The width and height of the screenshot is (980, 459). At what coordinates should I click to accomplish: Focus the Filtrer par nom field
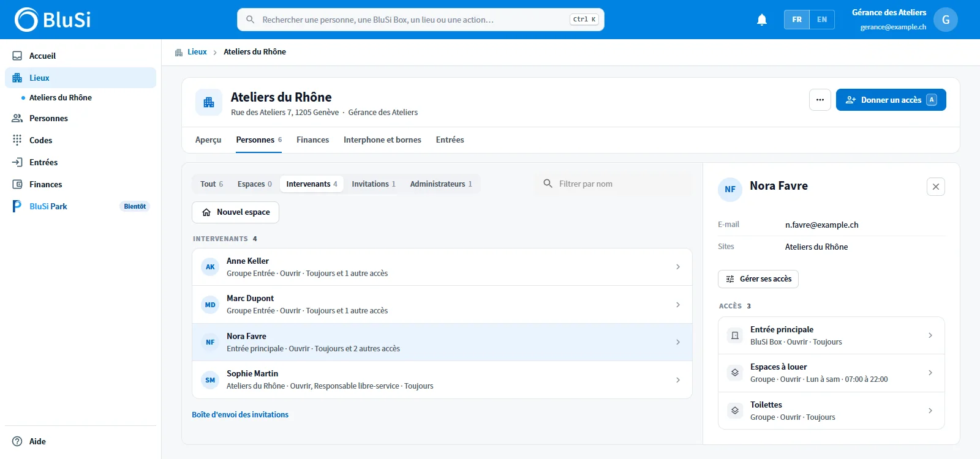tap(614, 184)
